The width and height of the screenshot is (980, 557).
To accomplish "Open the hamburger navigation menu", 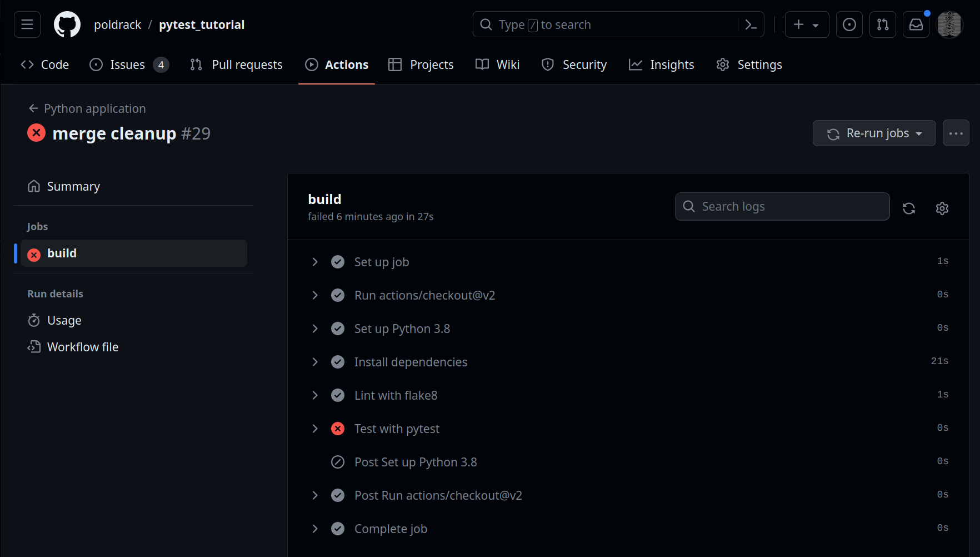I will point(27,24).
